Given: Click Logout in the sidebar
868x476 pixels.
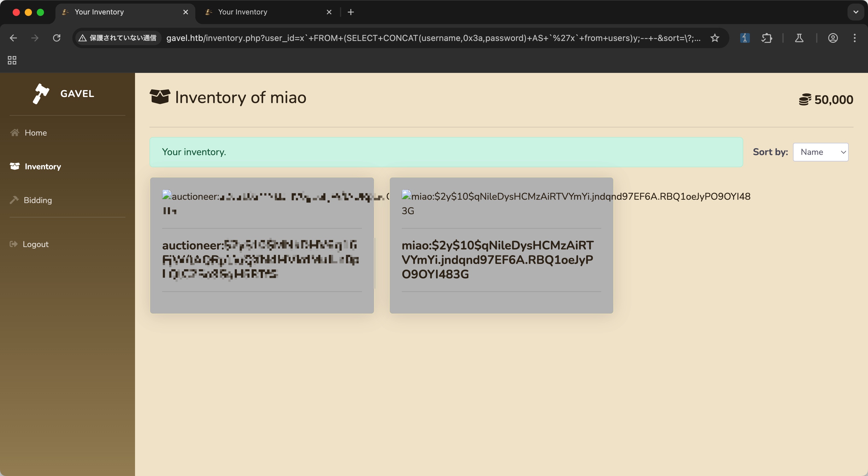Looking at the screenshot, I should pyautogui.click(x=35, y=244).
